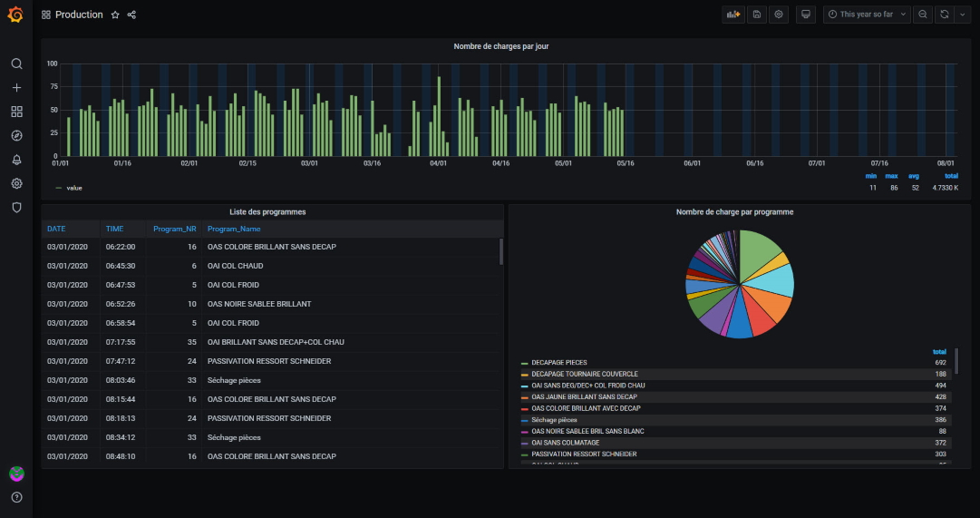Open 'Nombre de charge par programme' panel menu

pos(734,212)
